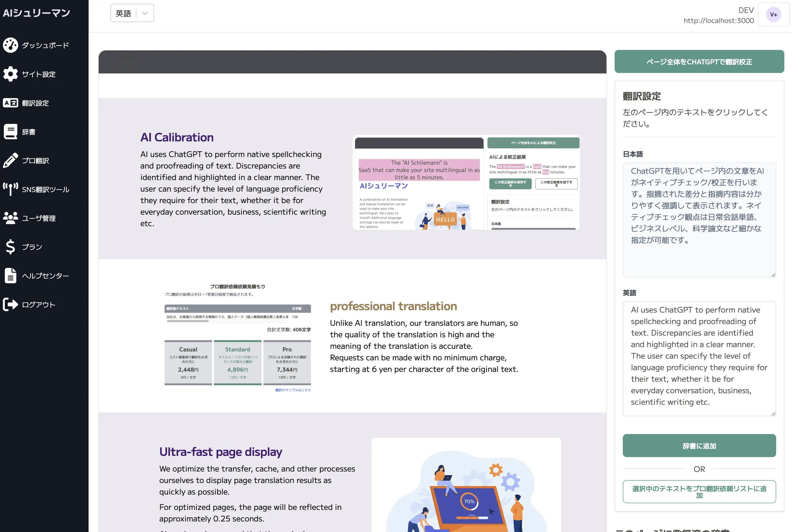Click the SNS translation tool antenna icon
This screenshot has height=532, width=792.
11,189
